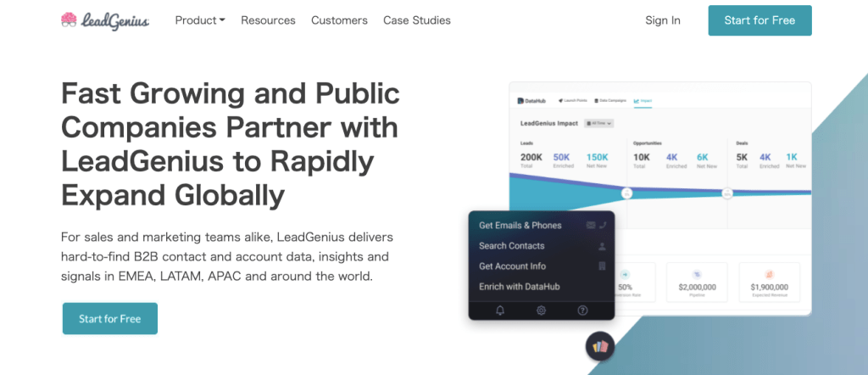Open settings gear in the popup
The height and width of the screenshot is (375, 868).
pos(542,311)
